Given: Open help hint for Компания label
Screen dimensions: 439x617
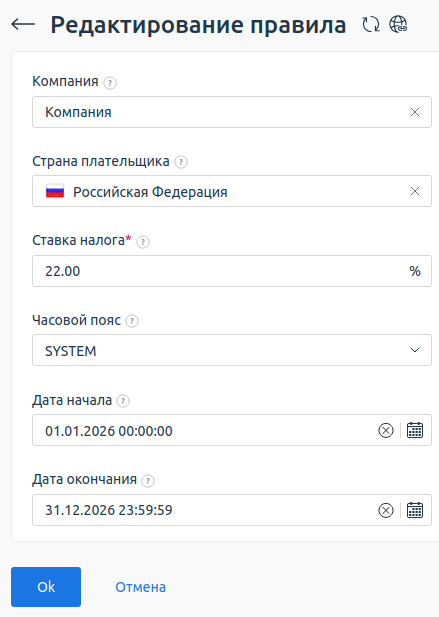Looking at the screenshot, I should (110, 83).
